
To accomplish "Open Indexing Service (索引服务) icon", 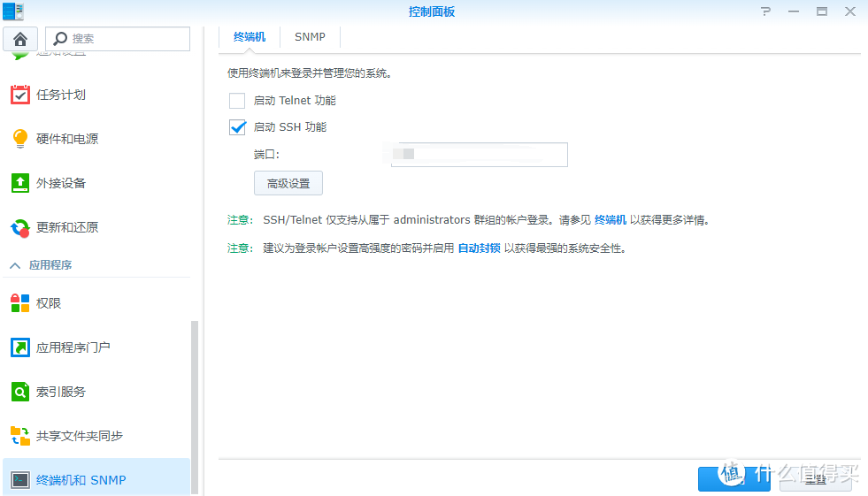I will point(20,392).
